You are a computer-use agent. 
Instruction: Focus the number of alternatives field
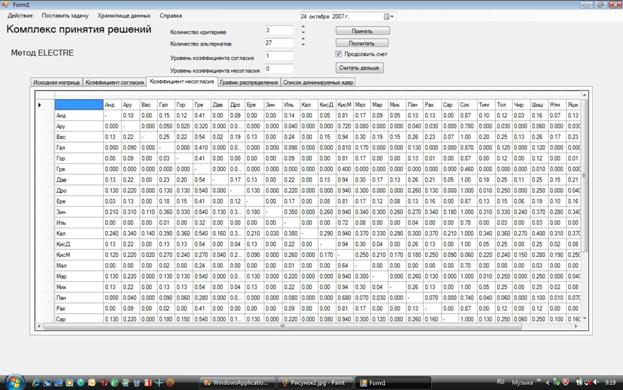pyautogui.click(x=279, y=43)
